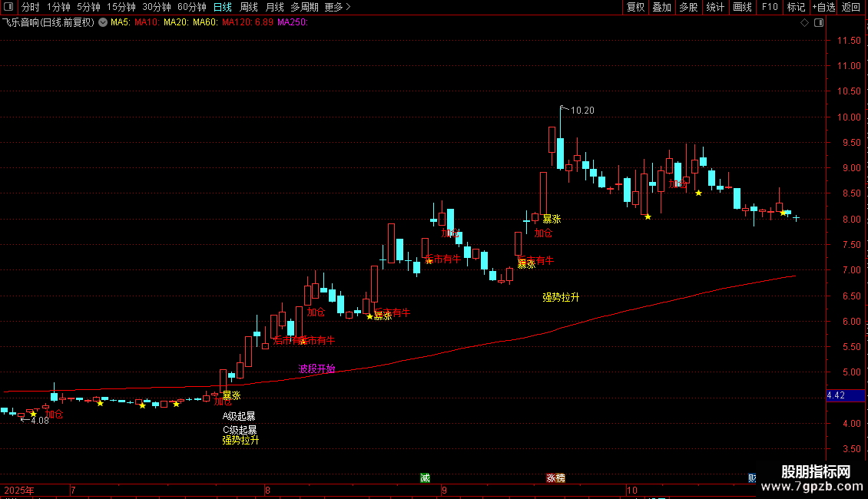Screen dimensions: 868x499
Task: Click the MA5 indicator label
Action: click(120, 23)
